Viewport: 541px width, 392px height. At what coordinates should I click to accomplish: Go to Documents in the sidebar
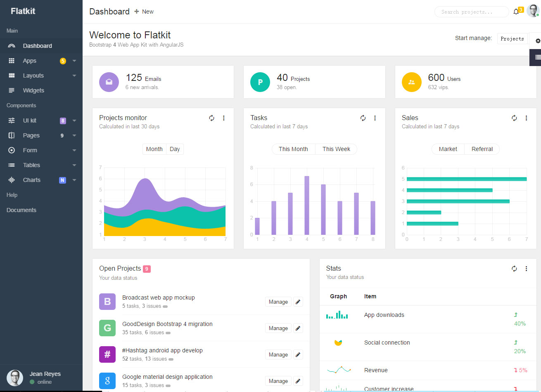point(21,210)
